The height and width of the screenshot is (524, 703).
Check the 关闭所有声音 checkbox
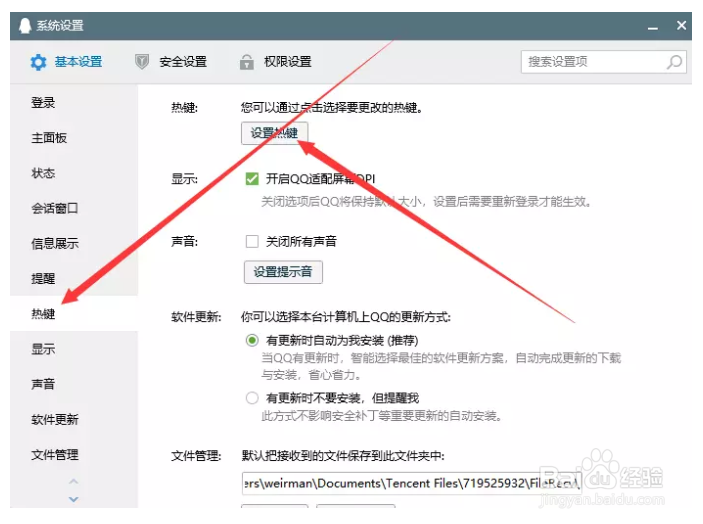tap(252, 242)
